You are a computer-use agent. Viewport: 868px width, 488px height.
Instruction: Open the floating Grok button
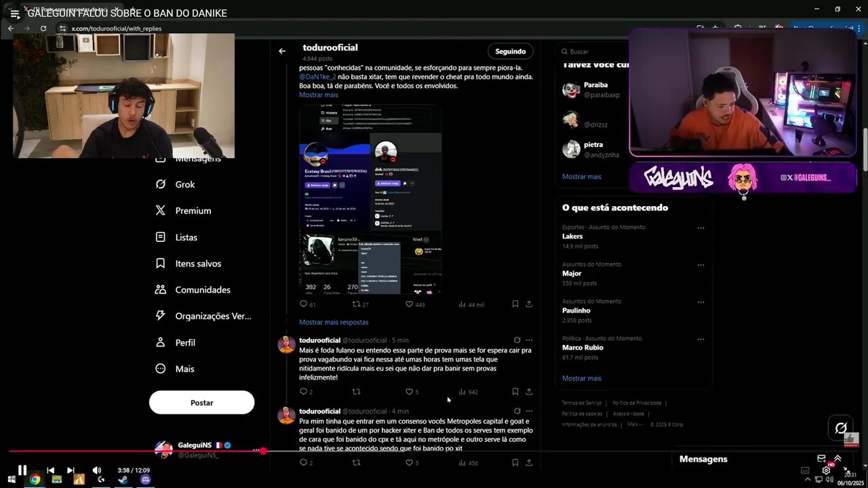point(841,428)
